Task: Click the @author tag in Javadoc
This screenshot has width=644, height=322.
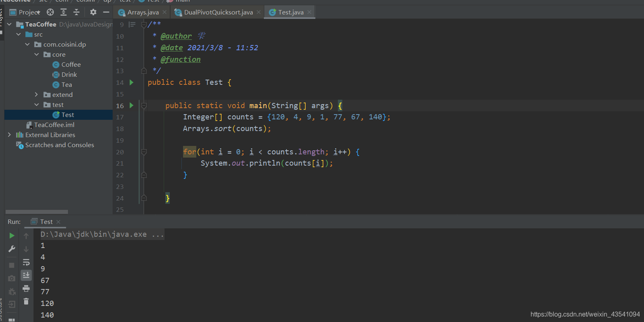Action: tap(176, 36)
